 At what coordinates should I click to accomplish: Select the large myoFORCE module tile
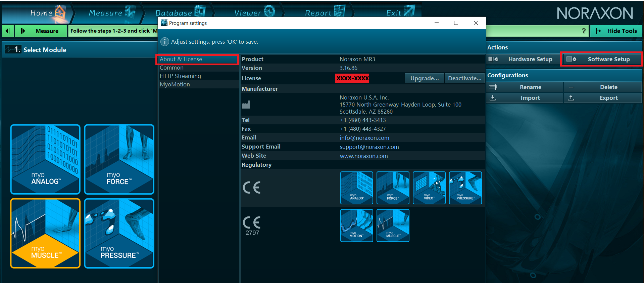point(119,159)
